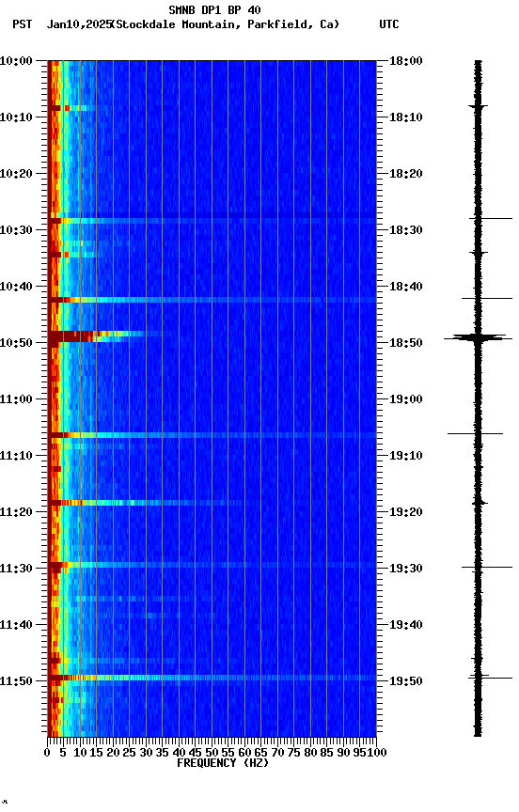Click the '18:30' UTC time label

pyautogui.click(x=406, y=230)
